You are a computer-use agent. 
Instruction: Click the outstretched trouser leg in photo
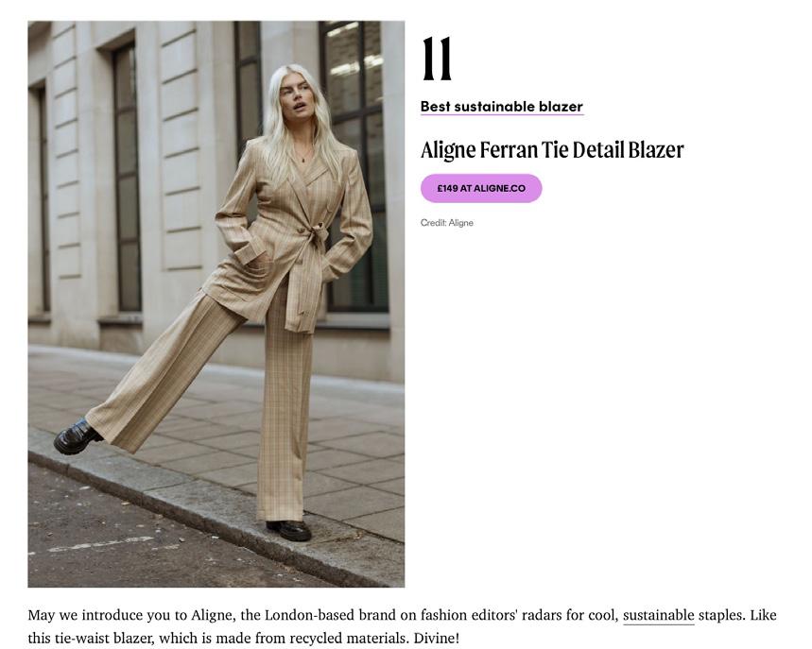coord(165,372)
